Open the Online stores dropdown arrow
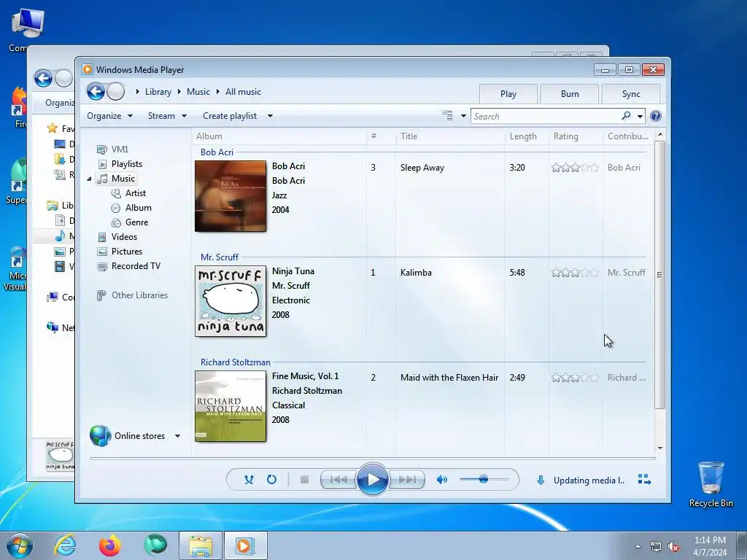This screenshot has width=747, height=560. tap(177, 436)
